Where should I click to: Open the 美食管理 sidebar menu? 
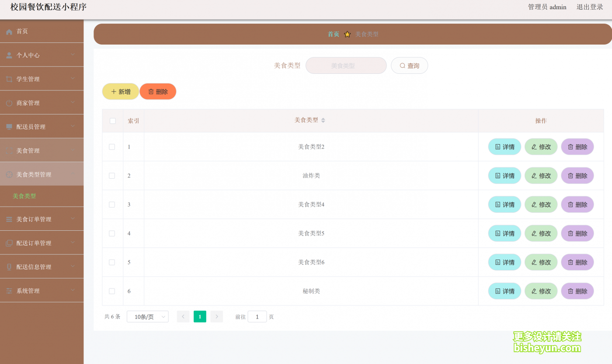click(x=42, y=150)
